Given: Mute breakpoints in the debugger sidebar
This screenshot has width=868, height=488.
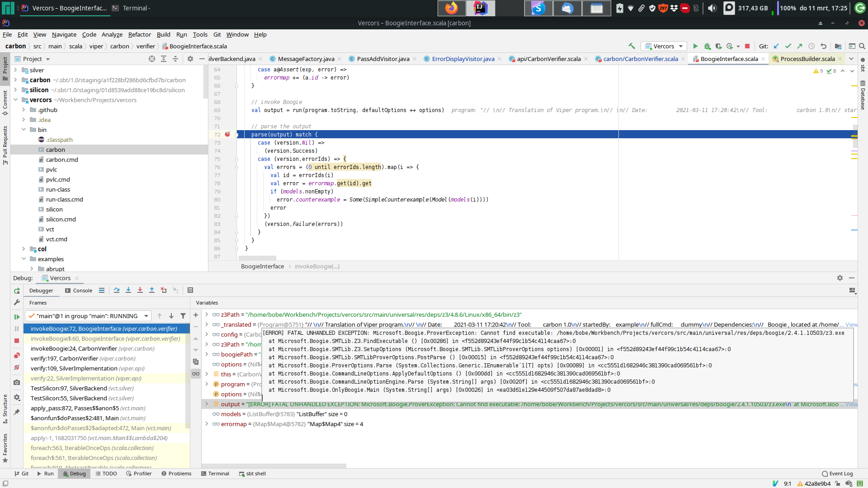Looking at the screenshot, I should pos(17,368).
